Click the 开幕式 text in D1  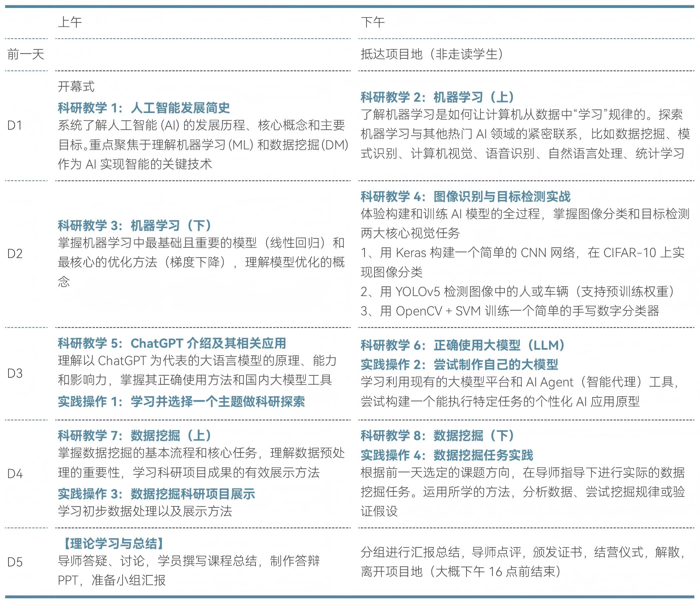pos(76,87)
